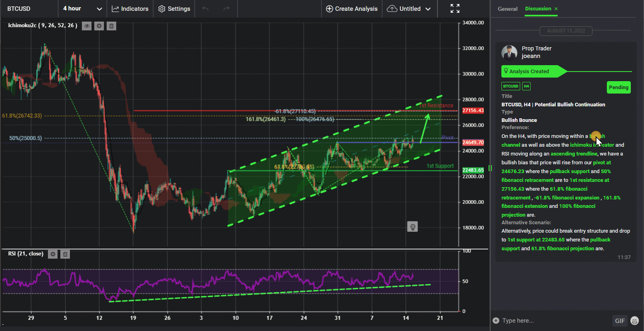Viewport: 644px width, 331px height.
Task: Delete the RSI indicator trash icon
Action: [65, 254]
